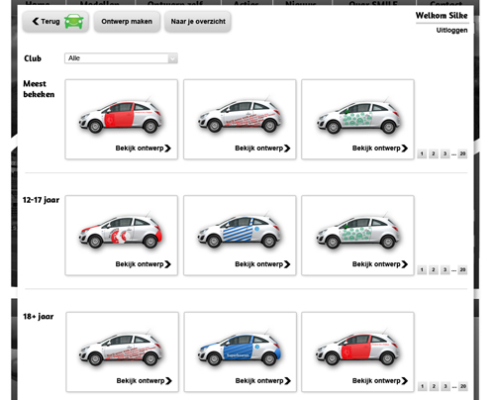Go to page 1 of 18+ jaar
Viewport: 495px width, 400px height.
(422, 387)
